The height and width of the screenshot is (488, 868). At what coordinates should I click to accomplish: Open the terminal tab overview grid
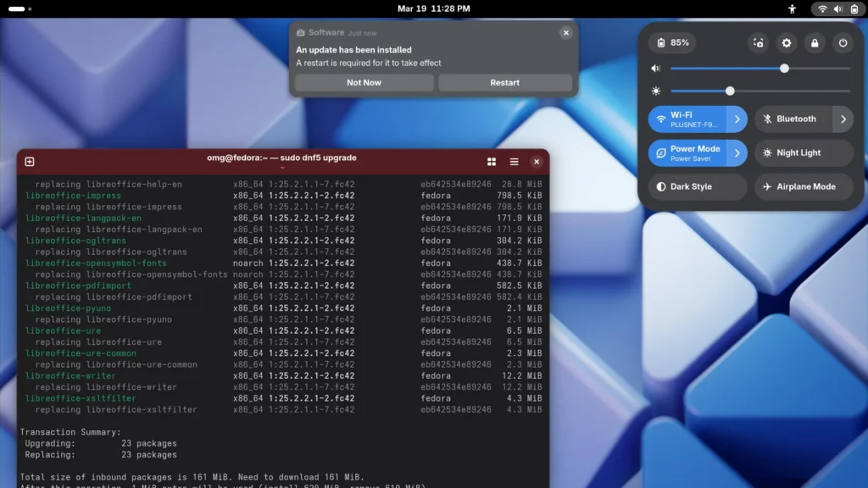point(492,161)
